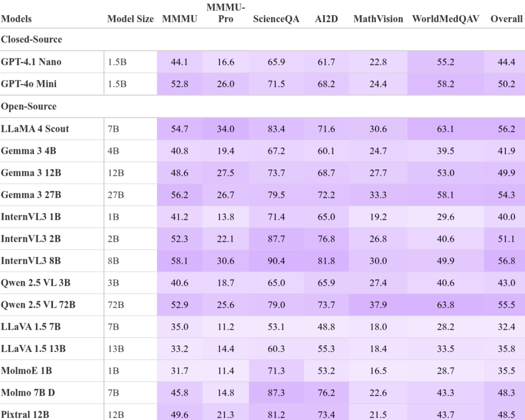Click the Qwen 2.5 VL 72B model name

38,305
